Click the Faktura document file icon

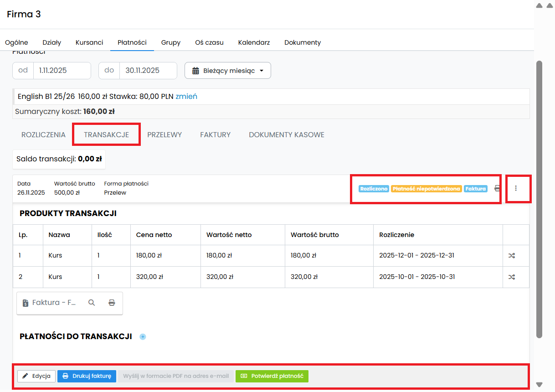click(x=26, y=303)
